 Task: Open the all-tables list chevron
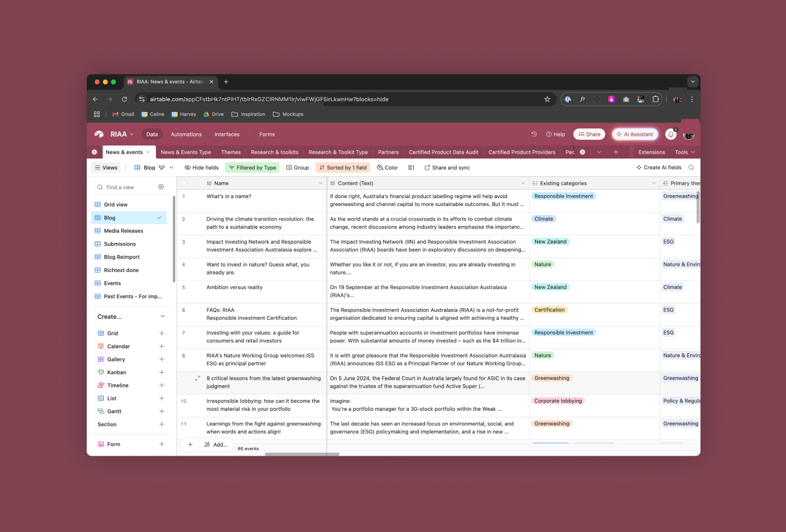[599, 152]
